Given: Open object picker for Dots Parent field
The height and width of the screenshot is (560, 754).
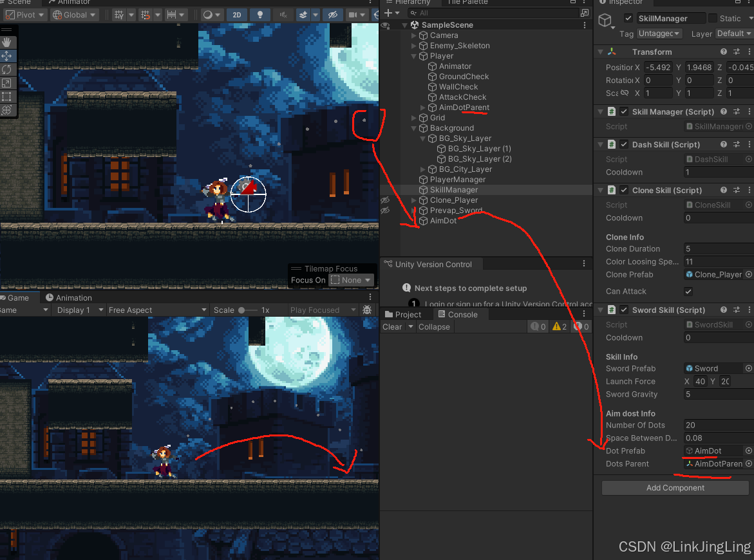Looking at the screenshot, I should tap(748, 464).
